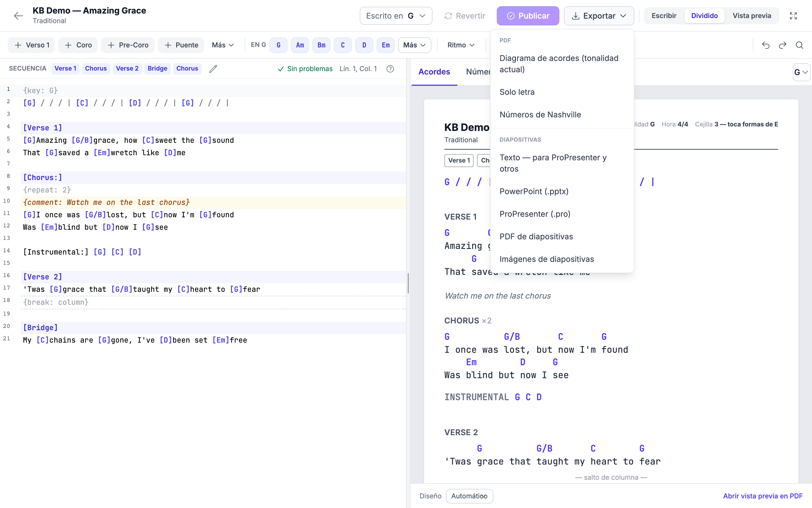Switch to Escribir view mode

[664, 16]
